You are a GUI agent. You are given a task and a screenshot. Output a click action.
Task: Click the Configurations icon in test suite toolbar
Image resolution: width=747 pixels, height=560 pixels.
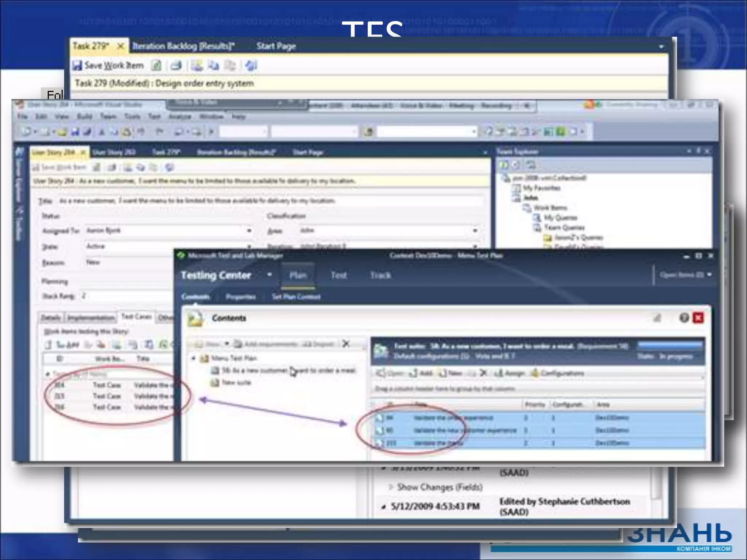(x=535, y=373)
